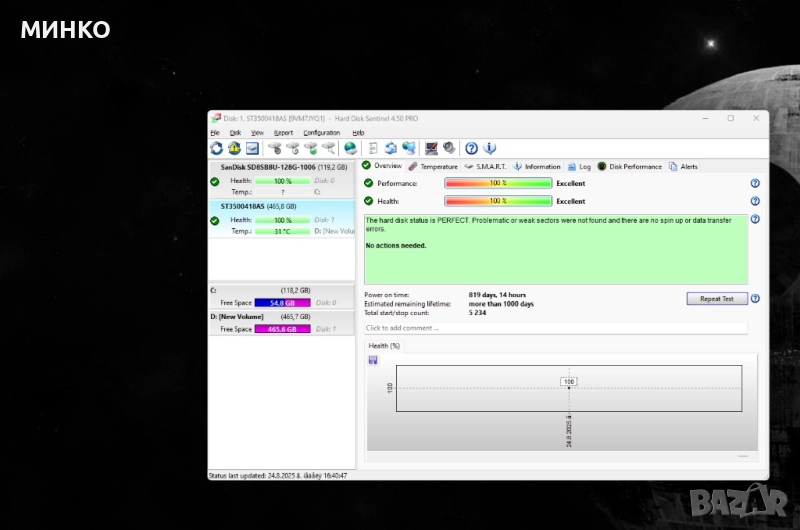The width and height of the screenshot is (800, 530).
Task: Click the monitor icon in the toolbar
Action: [x=431, y=149]
